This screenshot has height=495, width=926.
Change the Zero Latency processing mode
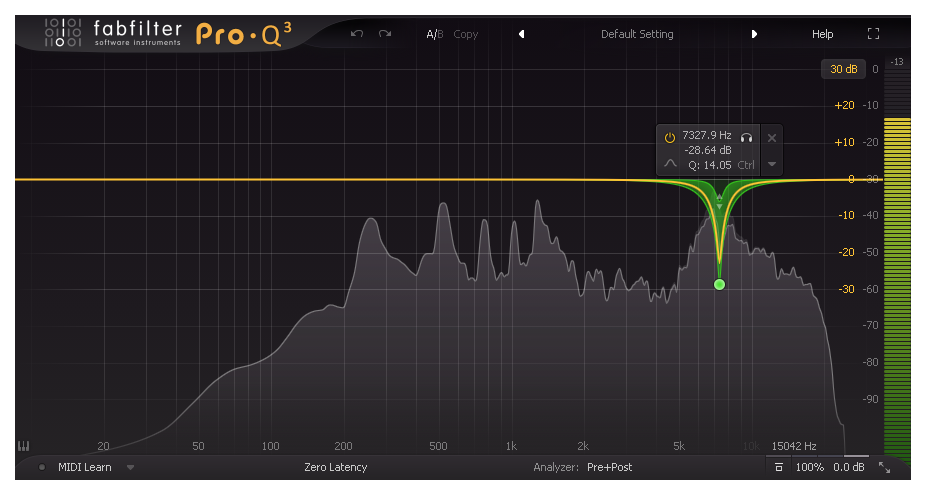(x=335, y=467)
